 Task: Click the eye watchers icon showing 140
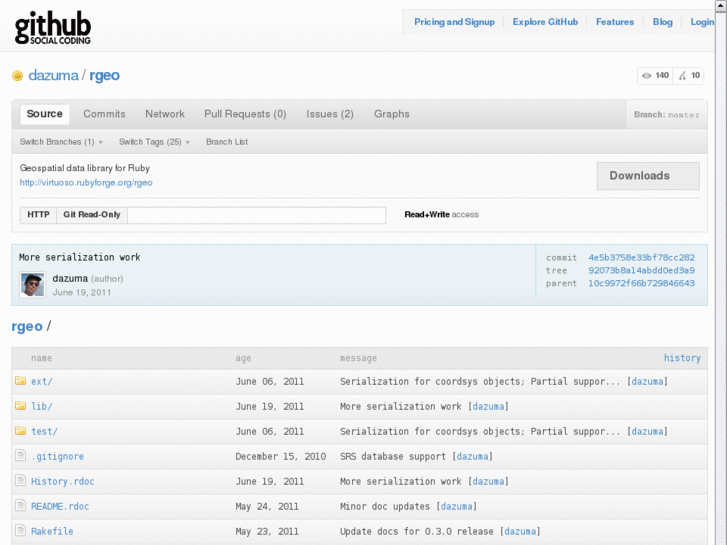point(646,76)
